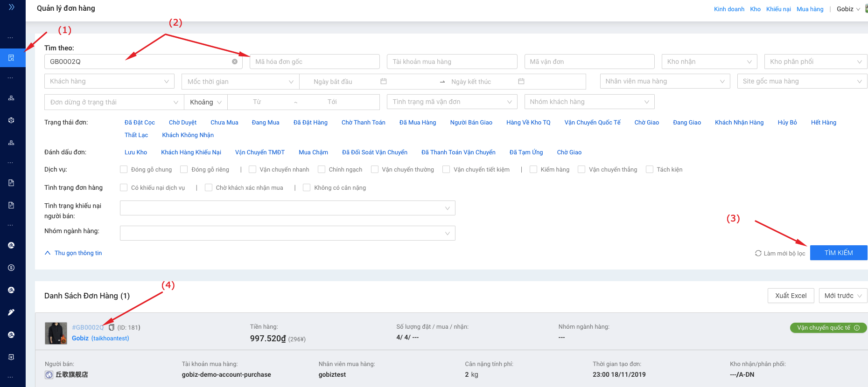Check the Kiểm hàng service option
The image size is (868, 387).
point(533,169)
